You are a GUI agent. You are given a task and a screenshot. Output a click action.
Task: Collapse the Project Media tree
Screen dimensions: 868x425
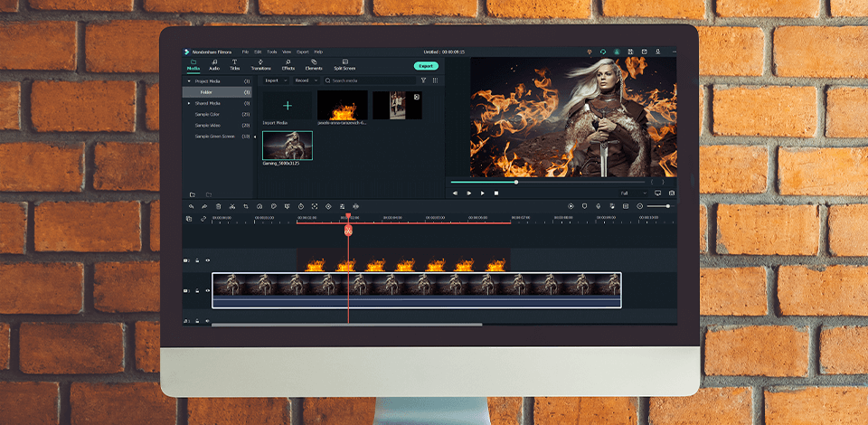189,81
